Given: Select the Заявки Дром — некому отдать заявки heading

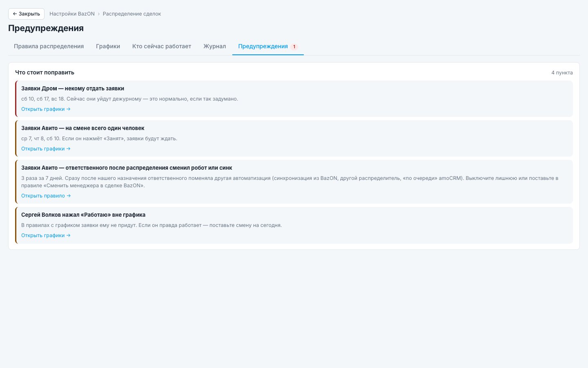Looking at the screenshot, I should pyautogui.click(x=73, y=88).
